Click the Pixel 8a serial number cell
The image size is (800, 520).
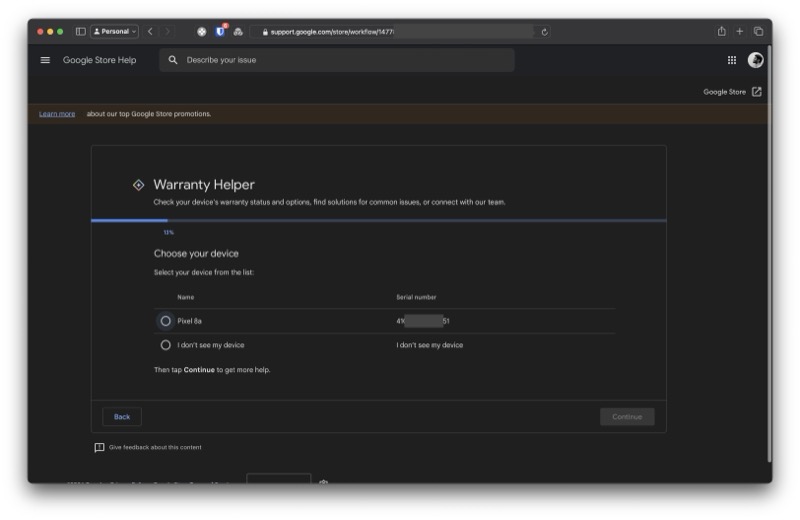pos(423,321)
